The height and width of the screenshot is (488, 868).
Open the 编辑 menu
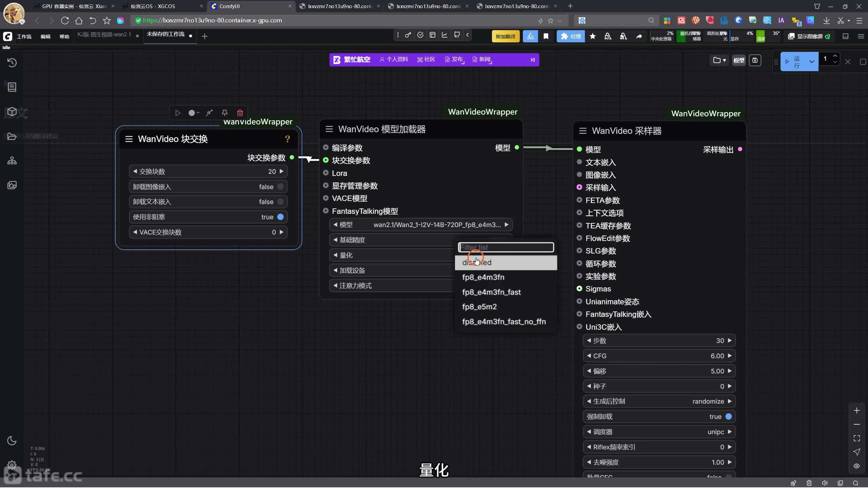pyautogui.click(x=45, y=36)
